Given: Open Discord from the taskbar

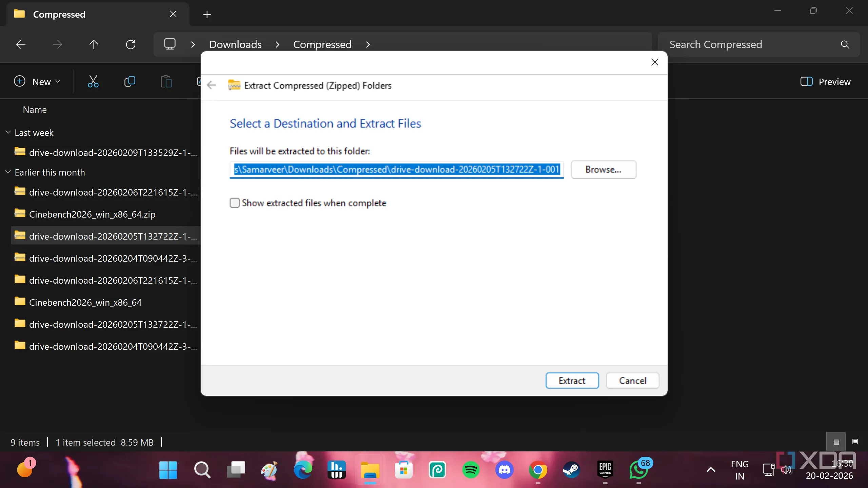Looking at the screenshot, I should (x=505, y=470).
